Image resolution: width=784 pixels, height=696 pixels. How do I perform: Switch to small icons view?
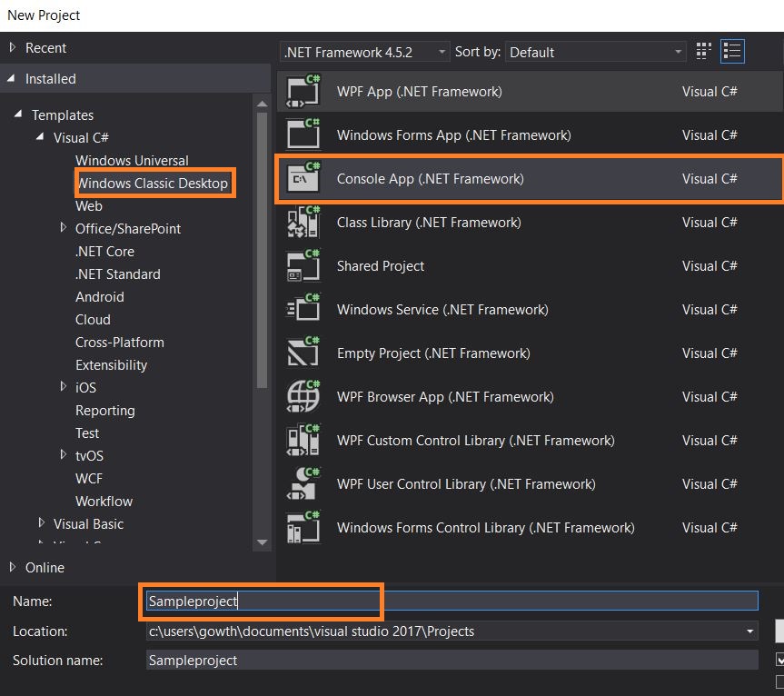[x=702, y=51]
